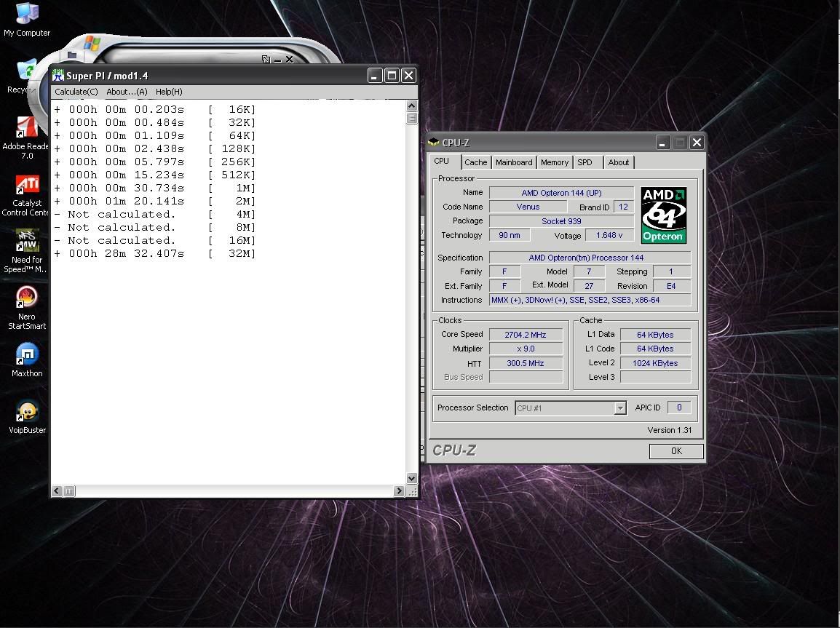The height and width of the screenshot is (628, 840).
Task: Click the Not calculated 4M line
Action: [155, 214]
